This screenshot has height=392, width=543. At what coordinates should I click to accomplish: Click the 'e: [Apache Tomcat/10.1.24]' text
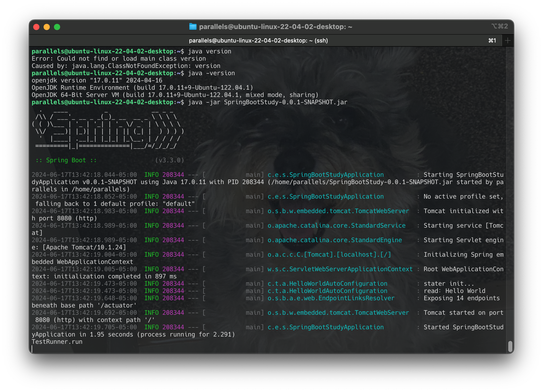[79, 247]
